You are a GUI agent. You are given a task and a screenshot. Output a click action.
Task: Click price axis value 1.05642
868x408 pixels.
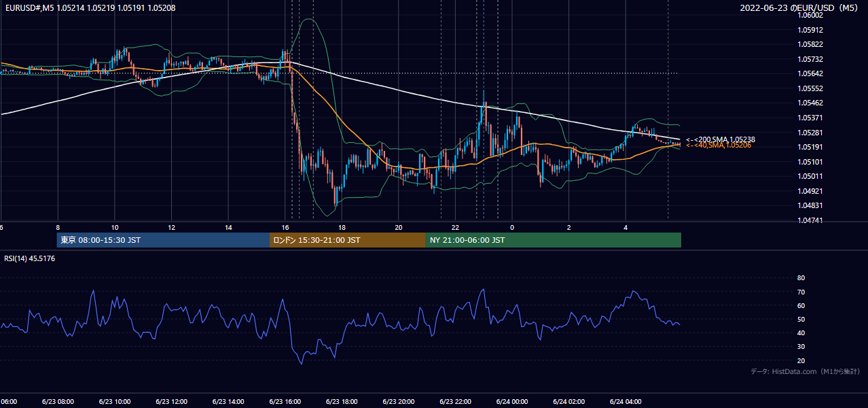810,73
